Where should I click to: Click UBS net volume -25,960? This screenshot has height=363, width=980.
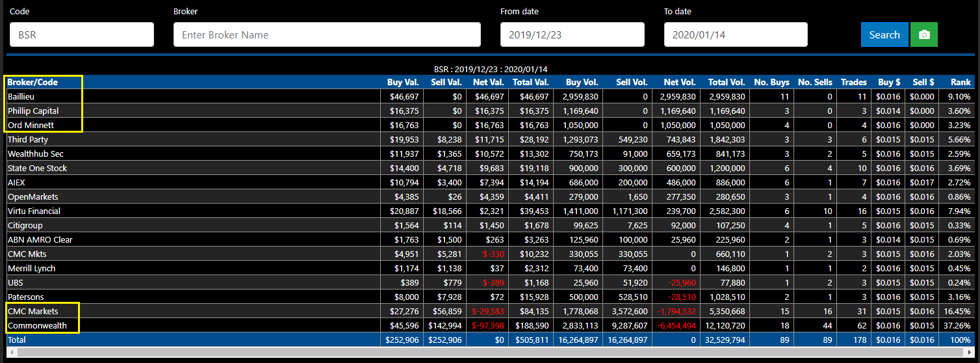click(680, 282)
